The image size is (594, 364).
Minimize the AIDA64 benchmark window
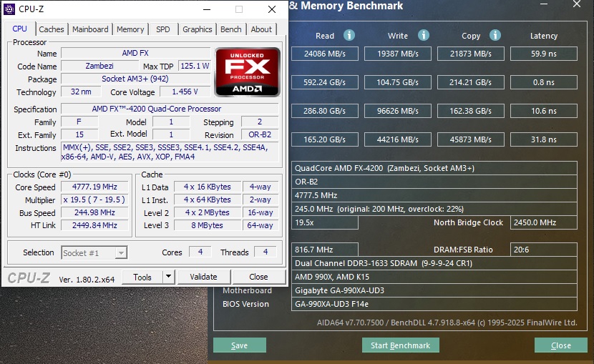pyautogui.click(x=544, y=4)
